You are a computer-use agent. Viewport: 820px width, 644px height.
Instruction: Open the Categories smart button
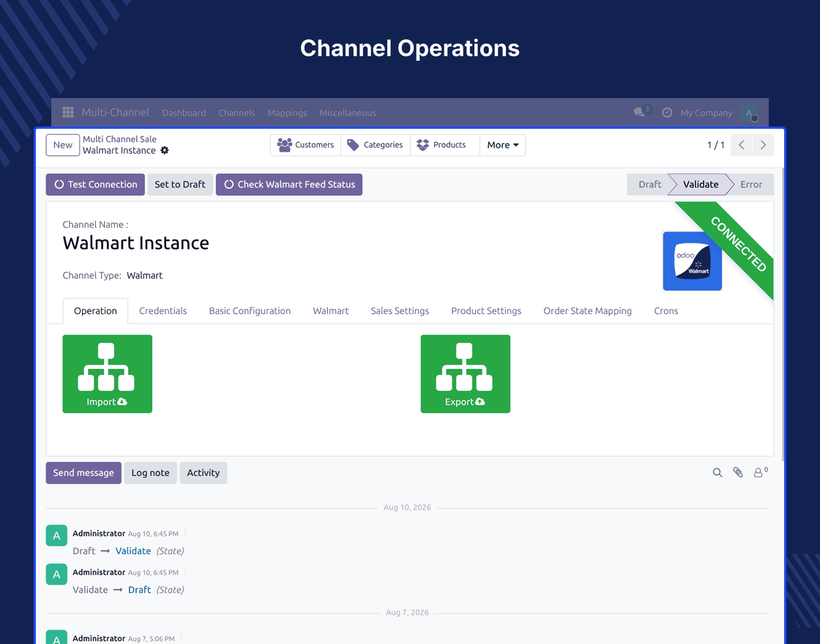click(x=375, y=145)
